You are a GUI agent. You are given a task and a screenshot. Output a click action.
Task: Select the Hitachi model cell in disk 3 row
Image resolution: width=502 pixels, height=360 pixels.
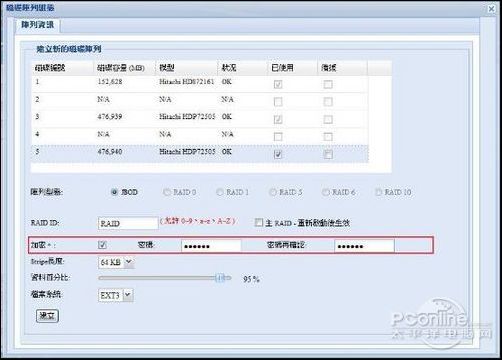[x=187, y=117]
